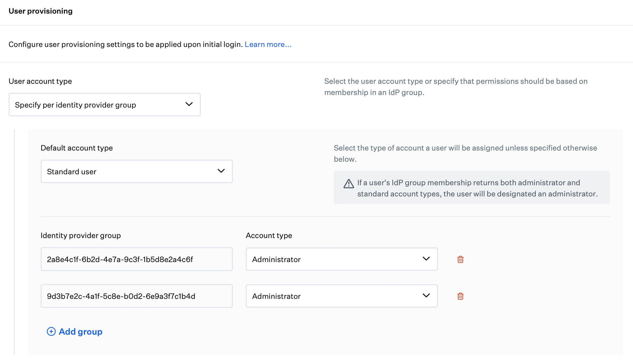The height and width of the screenshot is (364, 633).
Task: Click the Account type column header
Action: tap(269, 235)
